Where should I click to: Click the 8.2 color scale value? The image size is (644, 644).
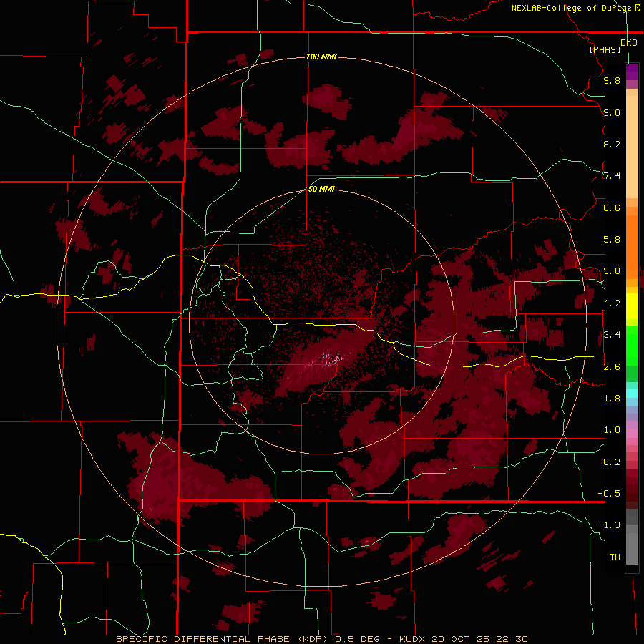(x=612, y=144)
